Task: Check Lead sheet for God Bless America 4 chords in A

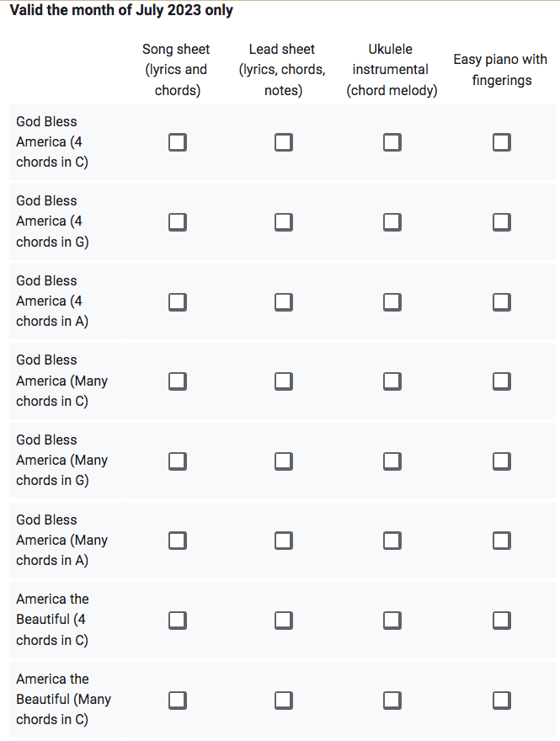Action: point(283,301)
